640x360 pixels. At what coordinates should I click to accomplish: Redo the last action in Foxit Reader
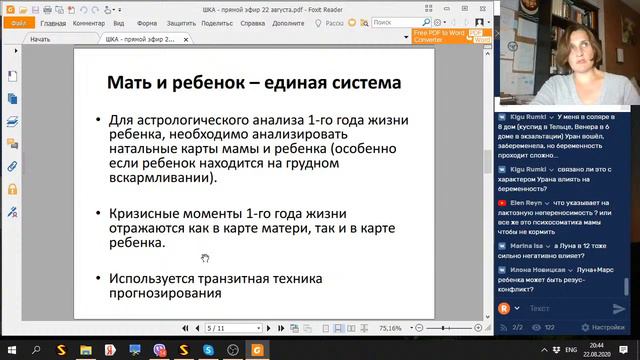[x=95, y=9]
